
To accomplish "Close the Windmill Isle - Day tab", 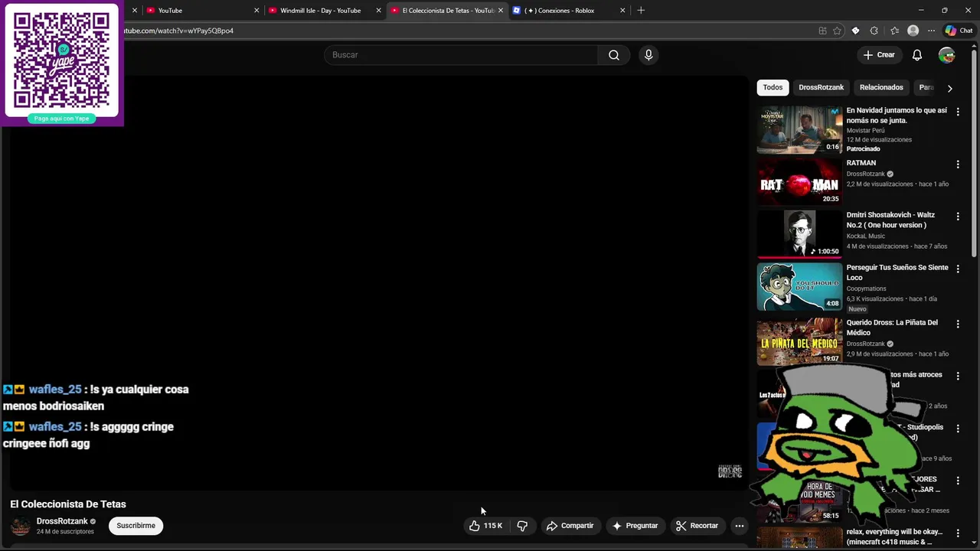I will point(378,11).
